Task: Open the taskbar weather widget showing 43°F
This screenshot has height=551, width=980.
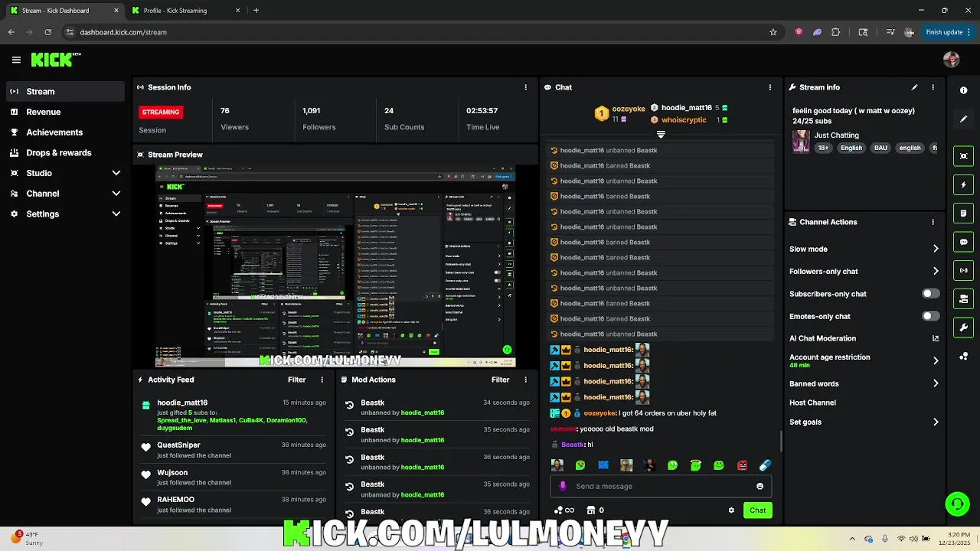Action: coord(27,538)
